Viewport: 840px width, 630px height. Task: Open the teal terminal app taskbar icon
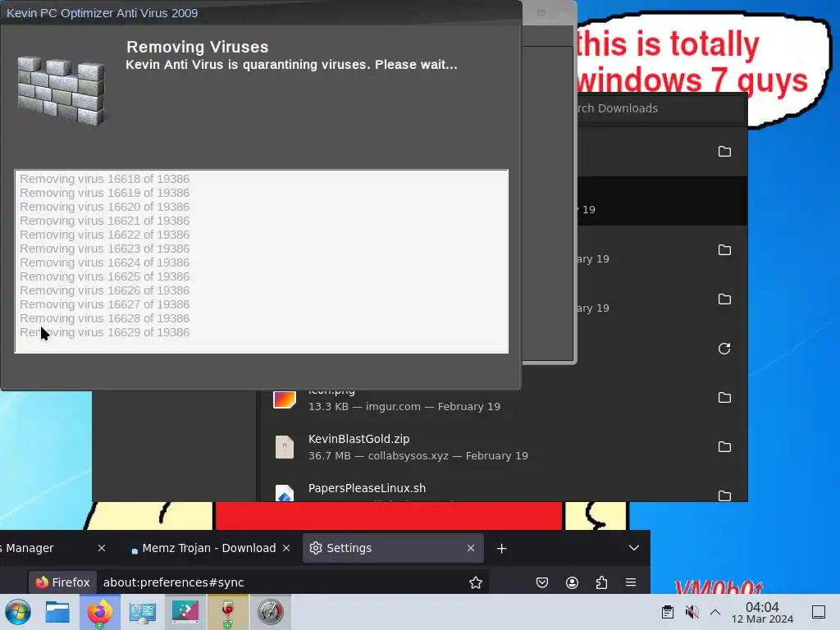click(x=185, y=612)
